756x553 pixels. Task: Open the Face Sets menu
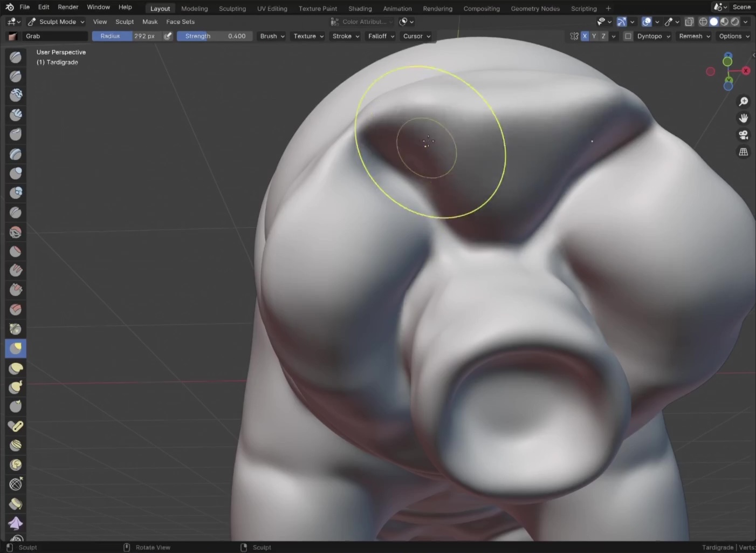click(x=180, y=22)
